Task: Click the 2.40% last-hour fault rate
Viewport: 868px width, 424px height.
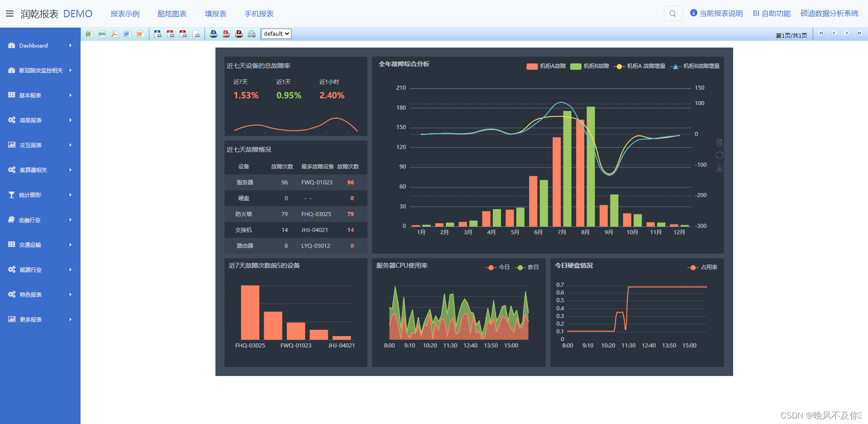Action: (332, 96)
